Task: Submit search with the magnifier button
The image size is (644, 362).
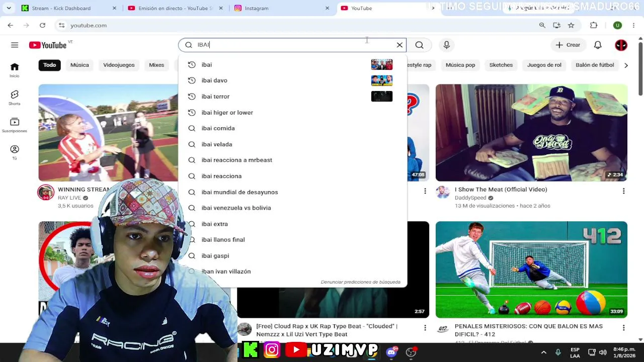Action: coord(419,45)
